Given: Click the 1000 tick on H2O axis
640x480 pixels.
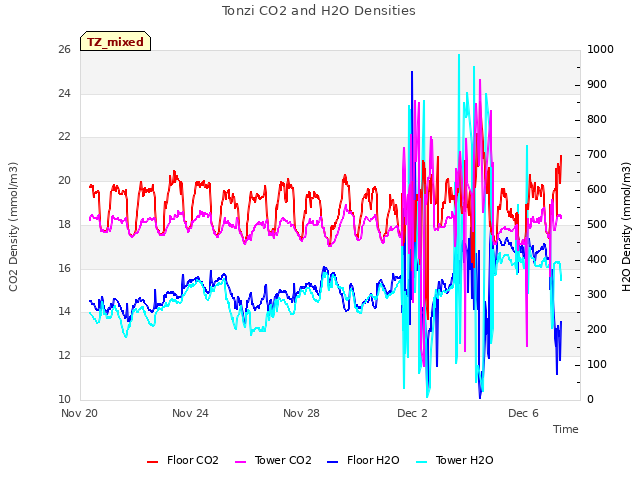Looking at the screenshot, I should click(600, 50).
